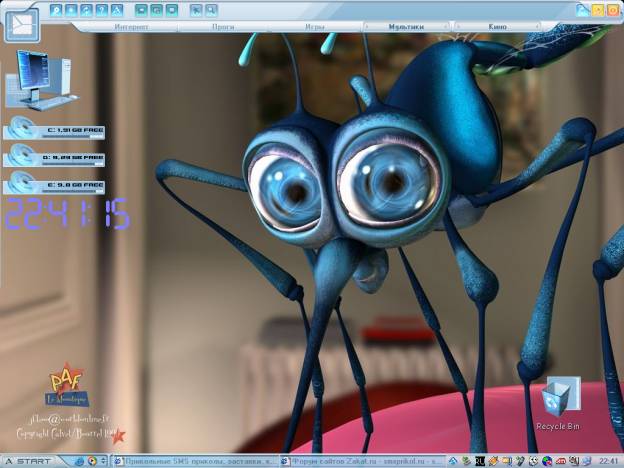Click the orange fox tray icon
This screenshot has width=624, height=468.
click(493, 461)
